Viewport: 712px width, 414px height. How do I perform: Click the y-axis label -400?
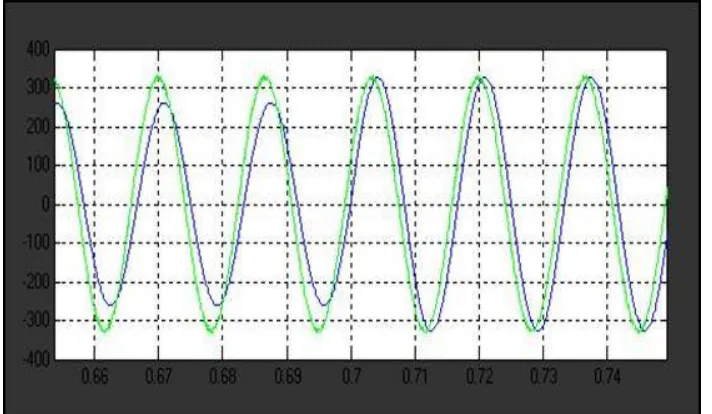[36, 360]
